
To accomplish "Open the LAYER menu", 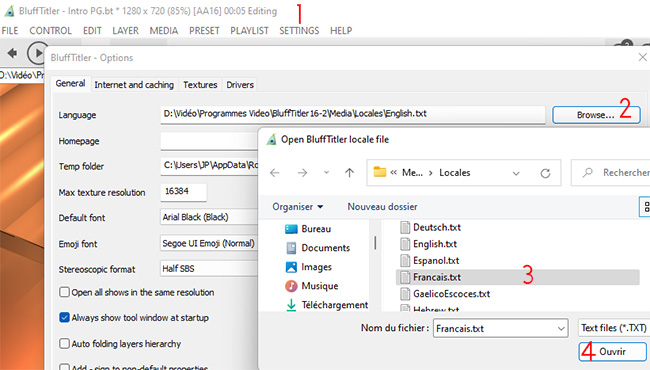I will [125, 31].
